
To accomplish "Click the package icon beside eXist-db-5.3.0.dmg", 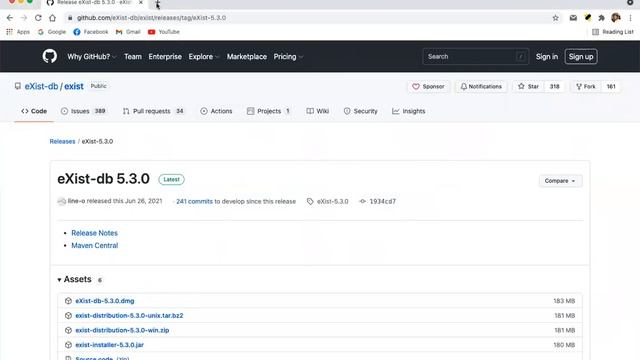I will (68, 301).
